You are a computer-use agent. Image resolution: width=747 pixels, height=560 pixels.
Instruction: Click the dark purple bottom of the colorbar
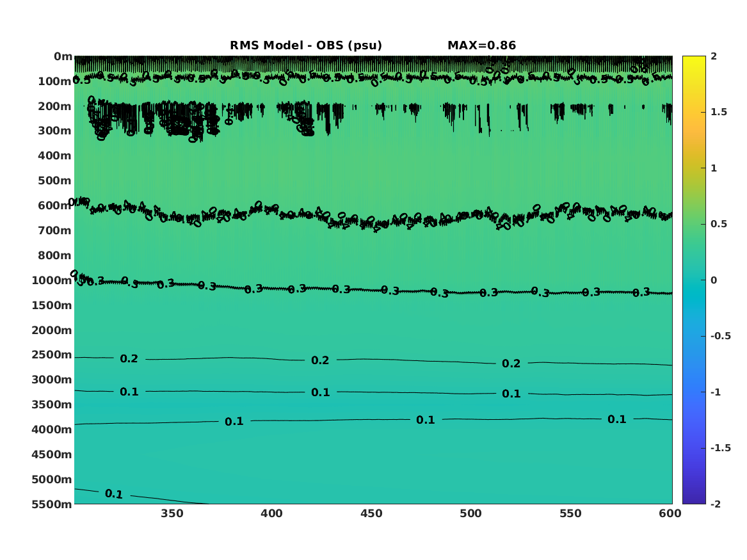694,500
